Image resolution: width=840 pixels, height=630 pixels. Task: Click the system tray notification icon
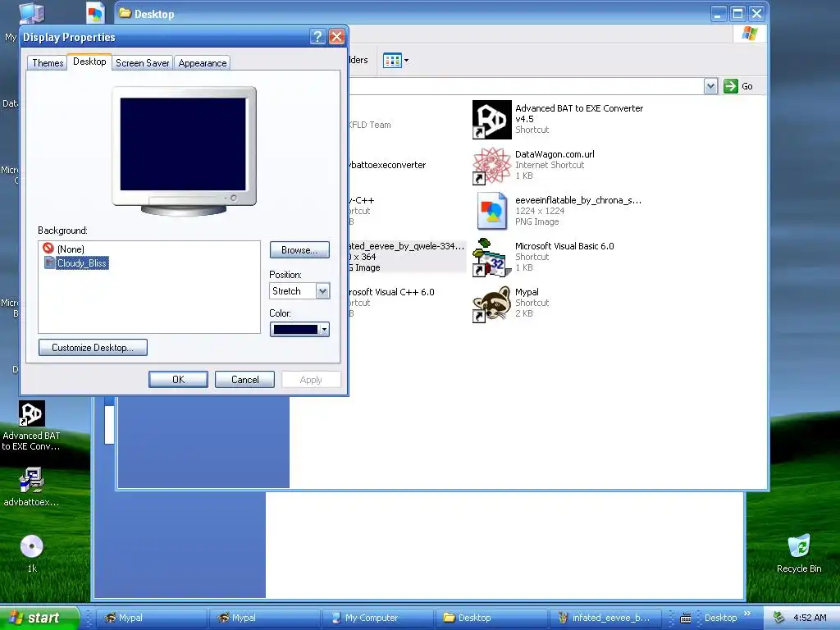click(779, 618)
